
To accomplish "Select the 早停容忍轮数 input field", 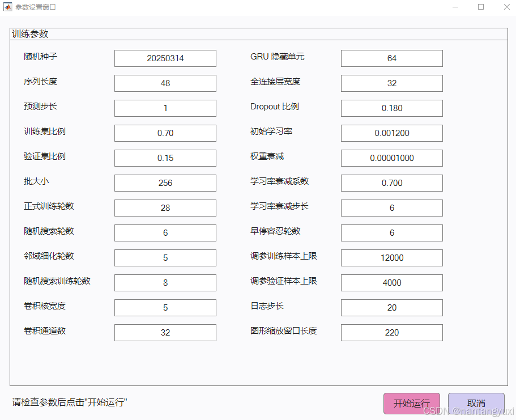I will [392, 233].
